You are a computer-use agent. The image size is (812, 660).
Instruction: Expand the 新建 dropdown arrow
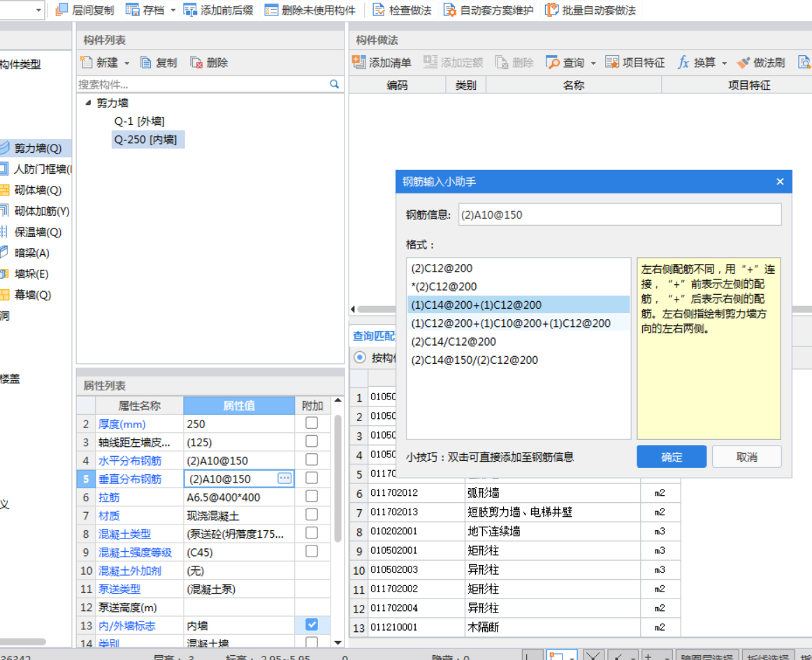(x=127, y=63)
